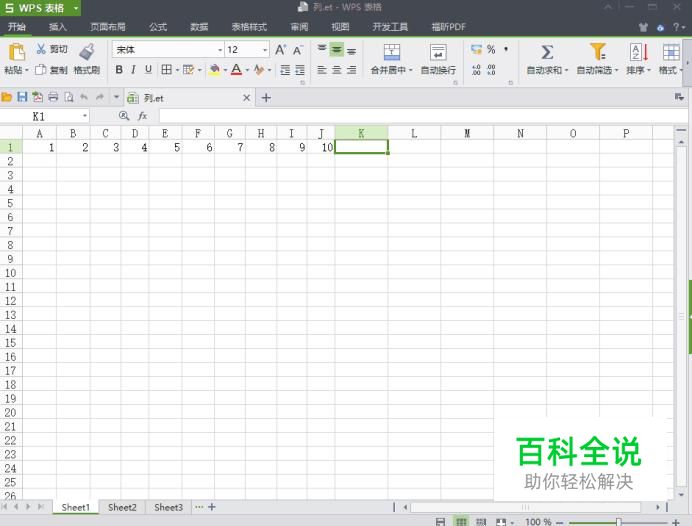Align text to bottom
The height and width of the screenshot is (526, 692).
tap(351, 50)
